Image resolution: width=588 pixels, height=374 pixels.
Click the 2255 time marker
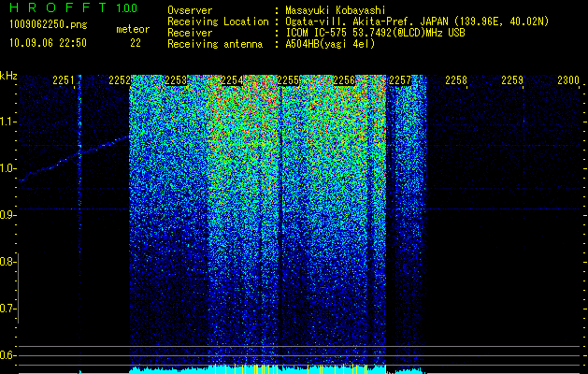288,80
